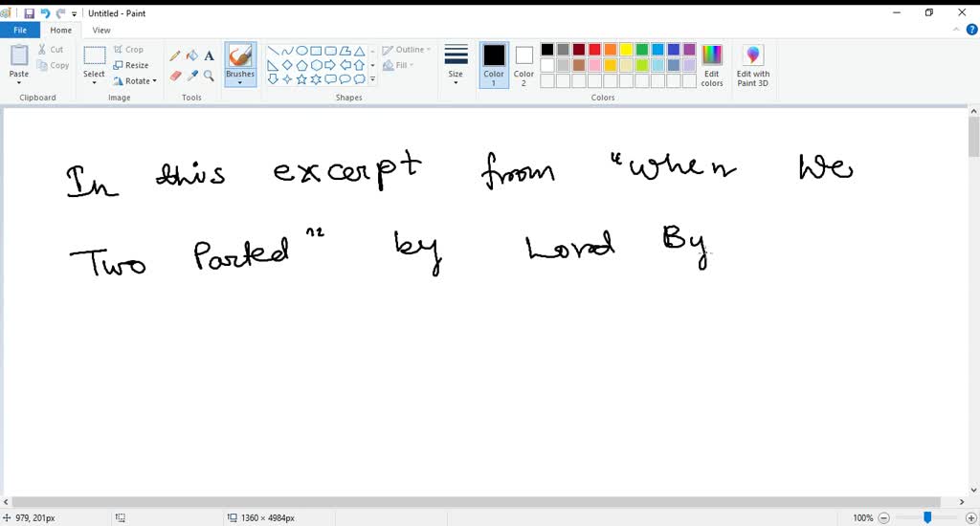Choose the Left arrow shape
Image resolution: width=980 pixels, height=526 pixels.
coord(345,65)
